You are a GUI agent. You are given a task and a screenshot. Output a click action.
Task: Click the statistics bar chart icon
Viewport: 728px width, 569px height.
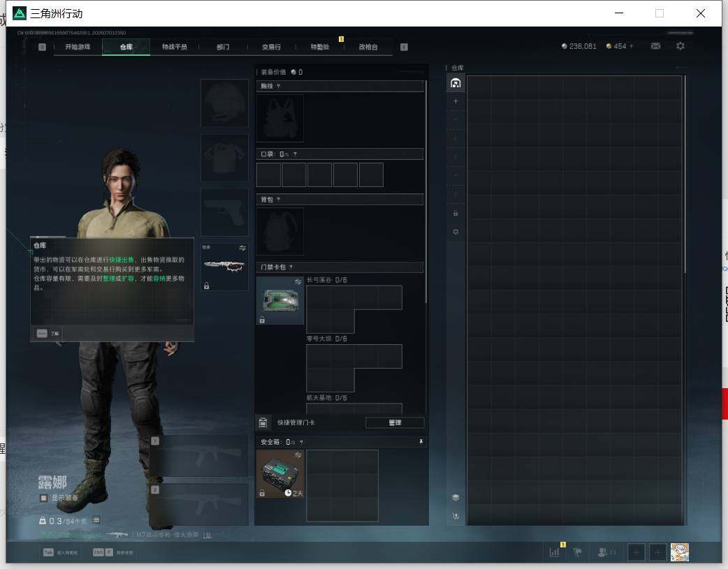(554, 552)
